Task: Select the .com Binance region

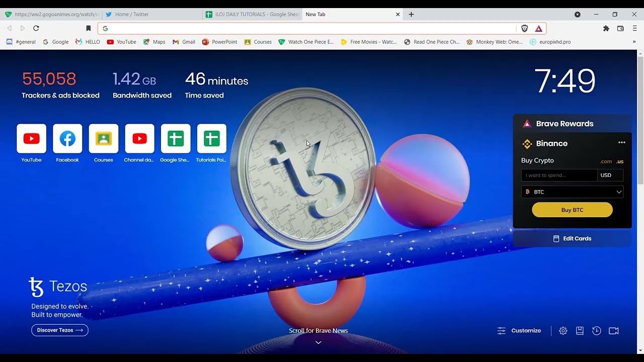Action: (606, 161)
